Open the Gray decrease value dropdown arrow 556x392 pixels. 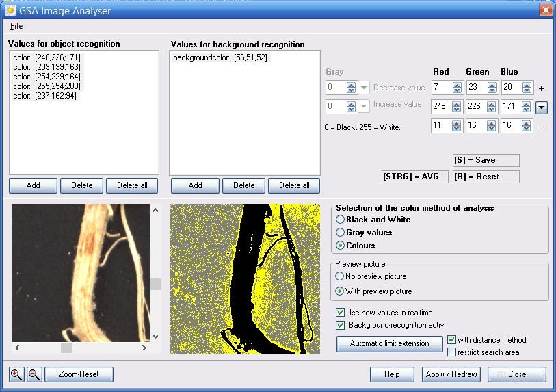coord(364,88)
